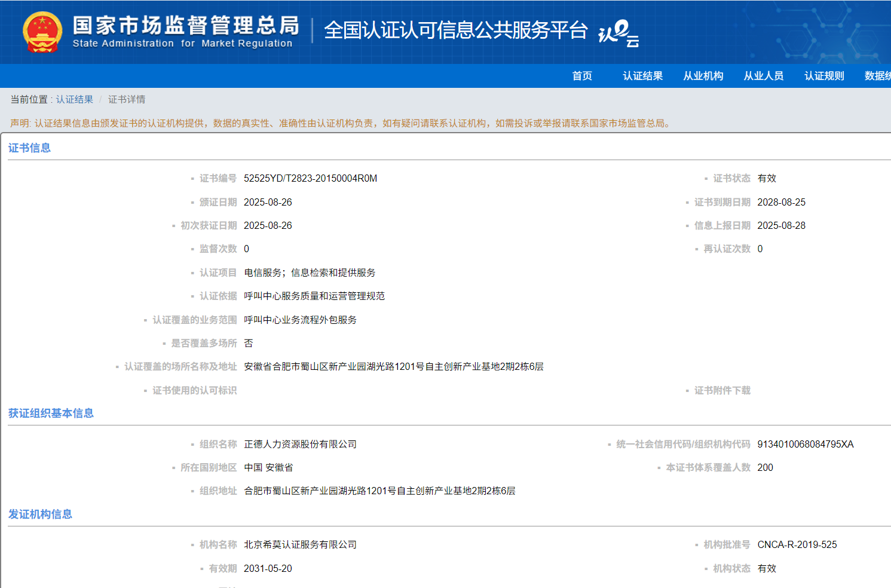Click the 证书信息 section heading

[x=29, y=148]
